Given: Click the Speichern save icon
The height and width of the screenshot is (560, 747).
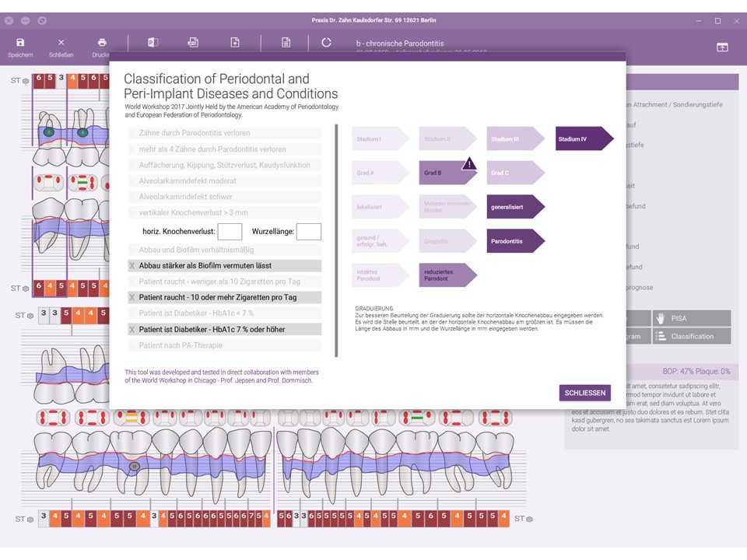Looking at the screenshot, I should [x=20, y=43].
